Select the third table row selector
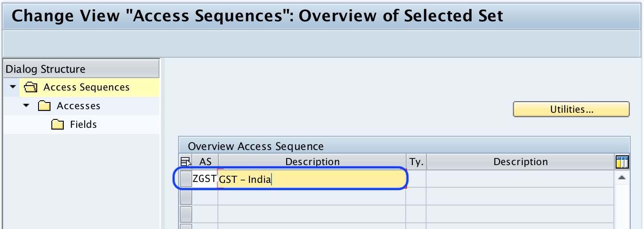The image size is (644, 229). tap(186, 214)
